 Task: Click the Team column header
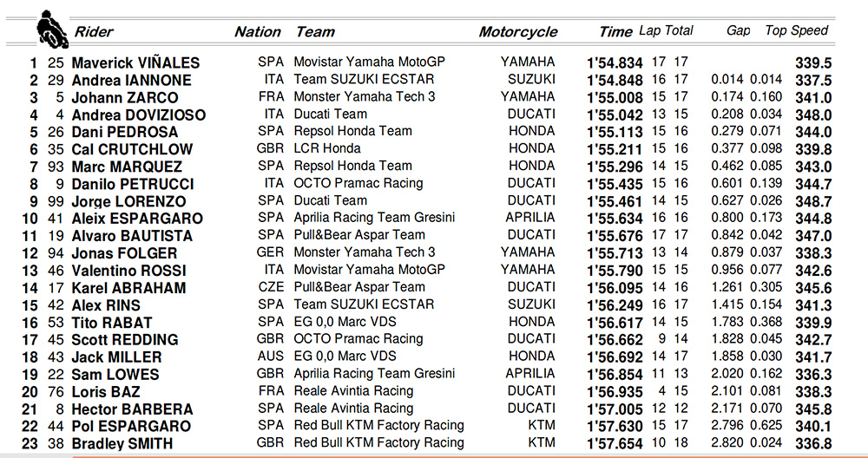[x=315, y=31]
